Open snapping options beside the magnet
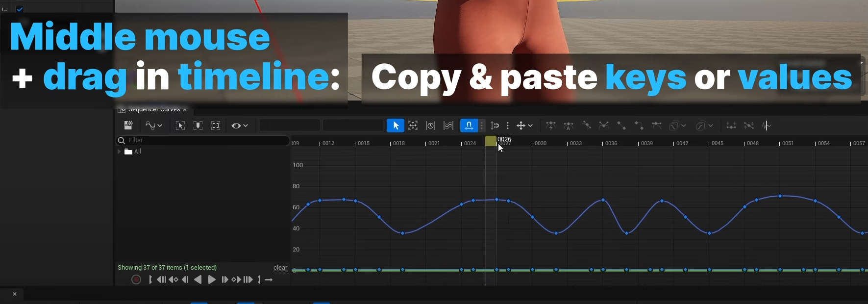Image resolution: width=868 pixels, height=304 pixels. (482, 126)
